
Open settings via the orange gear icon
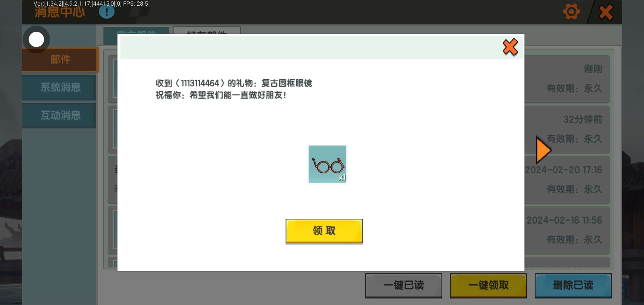click(x=571, y=12)
